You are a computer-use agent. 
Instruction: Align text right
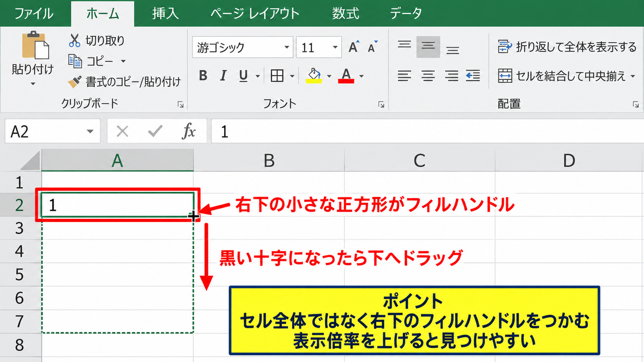451,76
